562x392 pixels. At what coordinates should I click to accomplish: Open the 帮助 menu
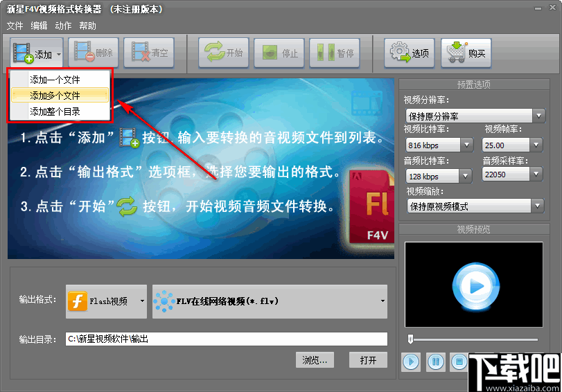[88, 26]
